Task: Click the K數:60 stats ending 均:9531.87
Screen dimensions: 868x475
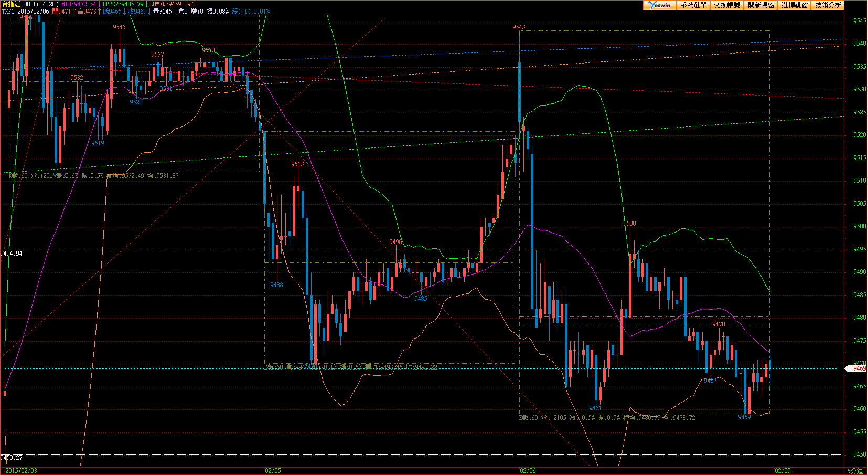Action: click(x=94, y=176)
